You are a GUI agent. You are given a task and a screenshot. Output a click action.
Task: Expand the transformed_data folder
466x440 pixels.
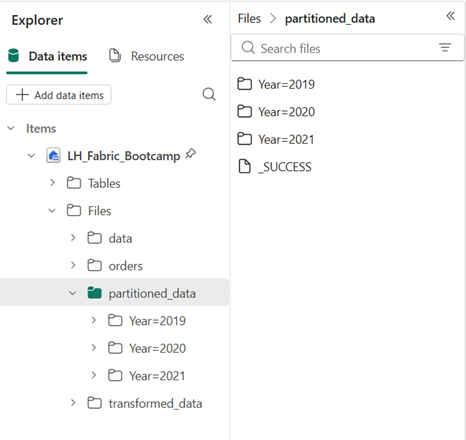pos(73,403)
